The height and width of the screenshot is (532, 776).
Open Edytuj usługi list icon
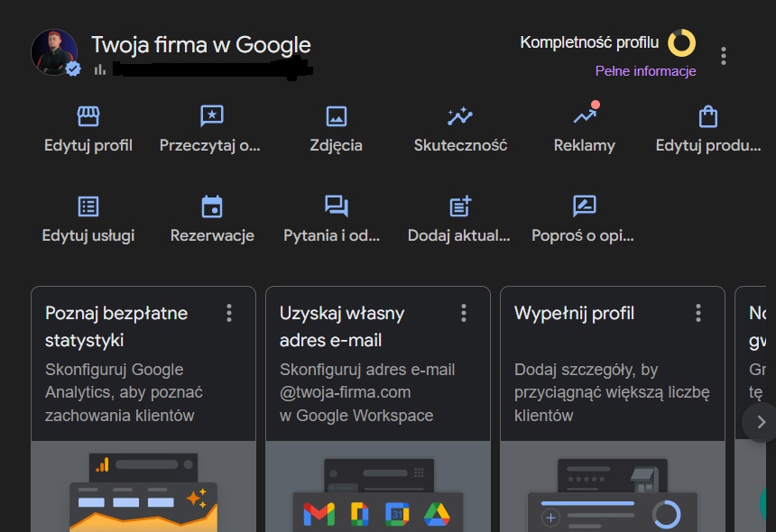pyautogui.click(x=88, y=206)
